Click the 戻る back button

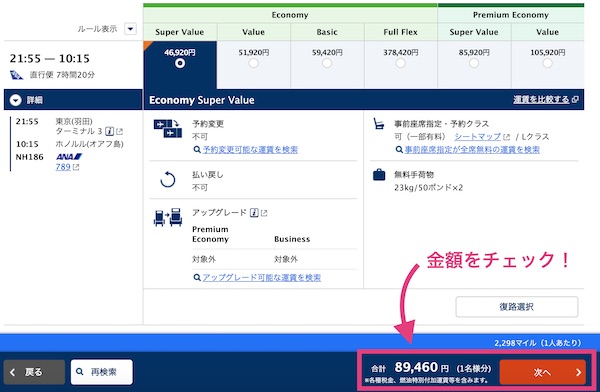tap(34, 372)
